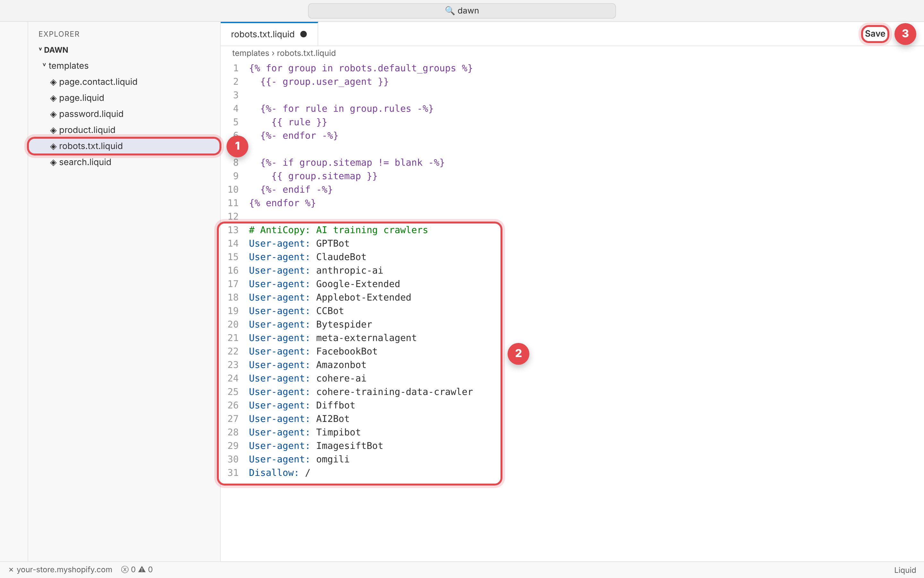The image size is (924, 578).
Task: Open product.liquid in the explorer
Action: coord(124,130)
